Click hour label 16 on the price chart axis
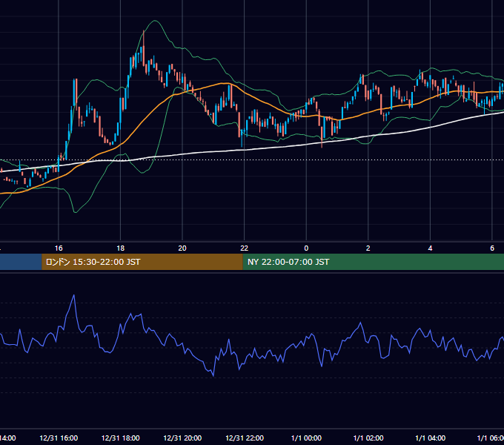This screenshot has height=445, width=504. (59, 248)
